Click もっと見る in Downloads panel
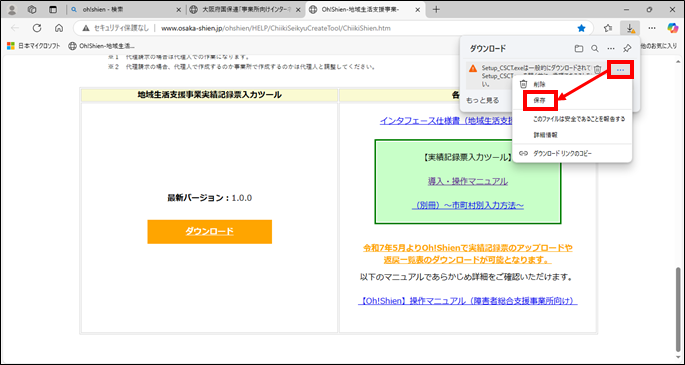685x365 pixels. [x=483, y=100]
